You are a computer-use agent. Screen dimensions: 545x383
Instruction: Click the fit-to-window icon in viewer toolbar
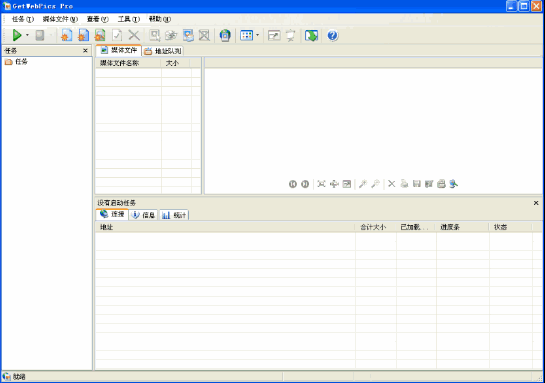tap(322, 184)
